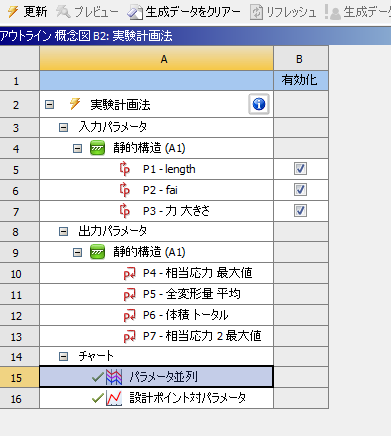391x436 pixels.
Task: Click the リフレッシュ refresh icon
Action: click(256, 12)
